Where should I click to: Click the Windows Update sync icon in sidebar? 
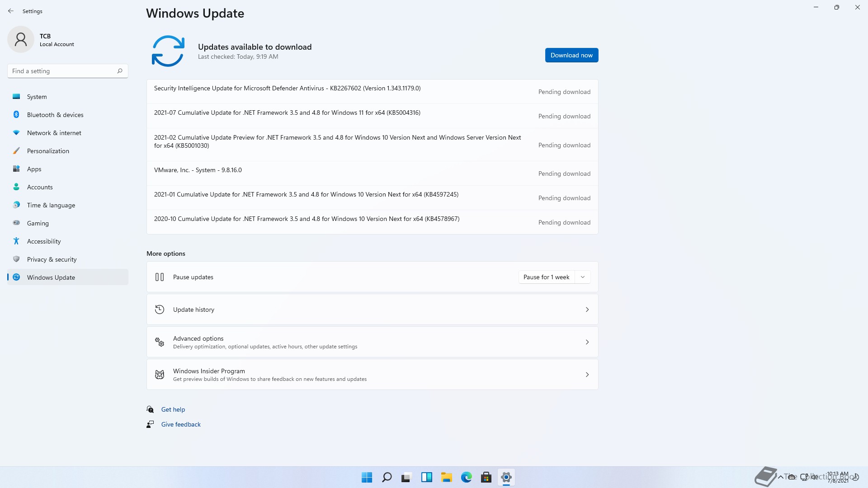(x=16, y=277)
